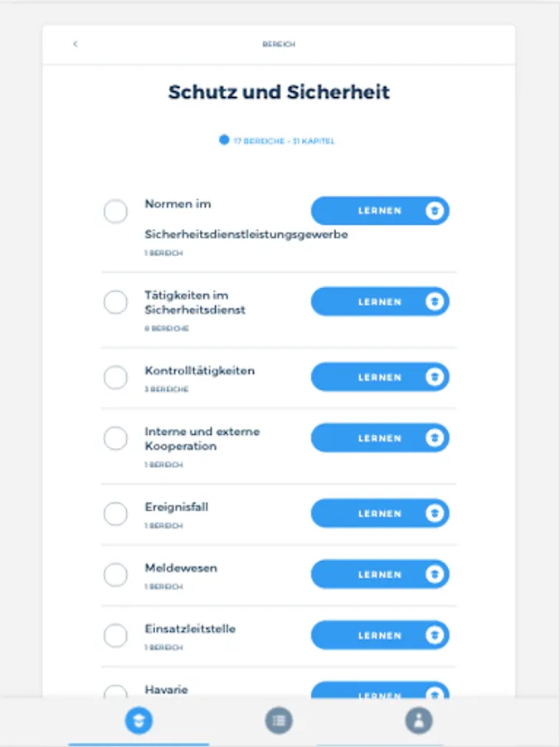Click graduation cap icon on Einsatzleitstelle button

pos(434,636)
